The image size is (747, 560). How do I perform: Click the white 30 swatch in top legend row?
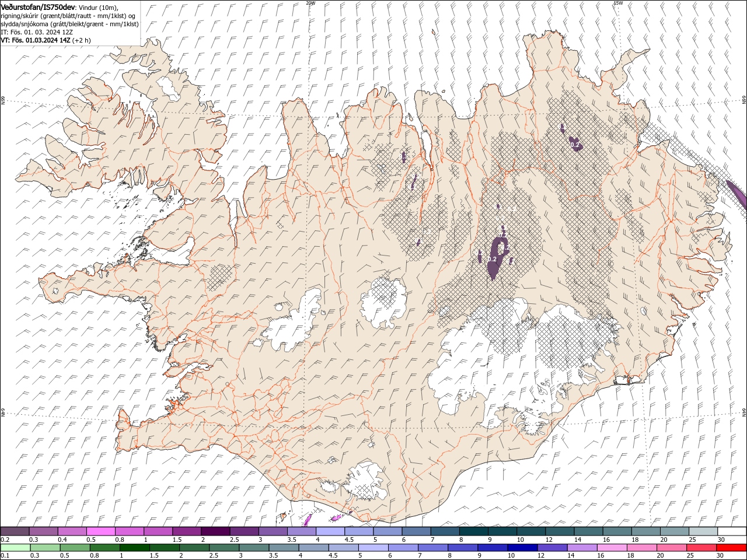(732, 531)
